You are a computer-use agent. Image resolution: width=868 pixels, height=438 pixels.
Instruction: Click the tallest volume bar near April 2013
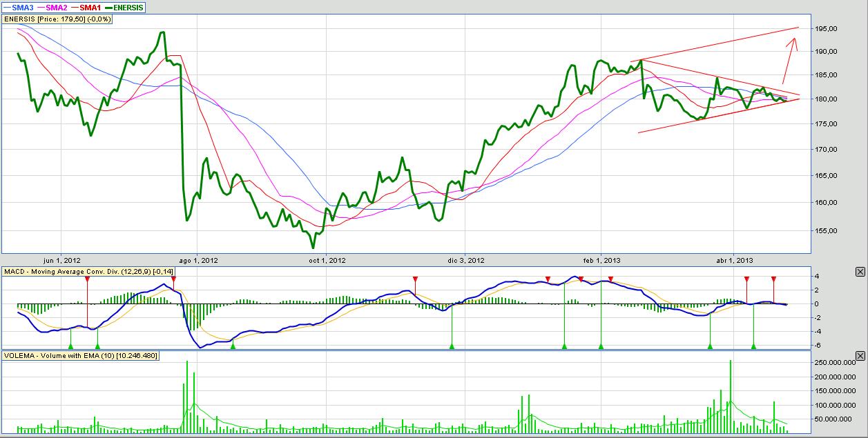[x=730, y=397]
